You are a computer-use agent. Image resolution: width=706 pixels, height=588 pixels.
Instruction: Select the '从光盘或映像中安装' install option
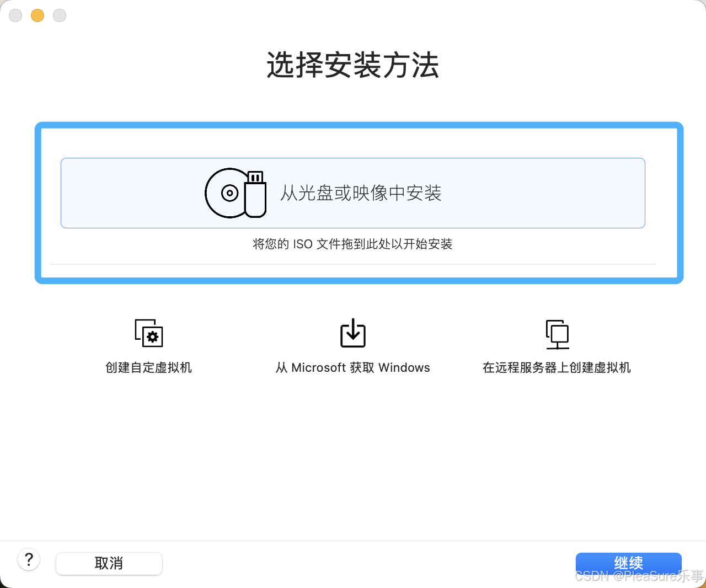353,193
